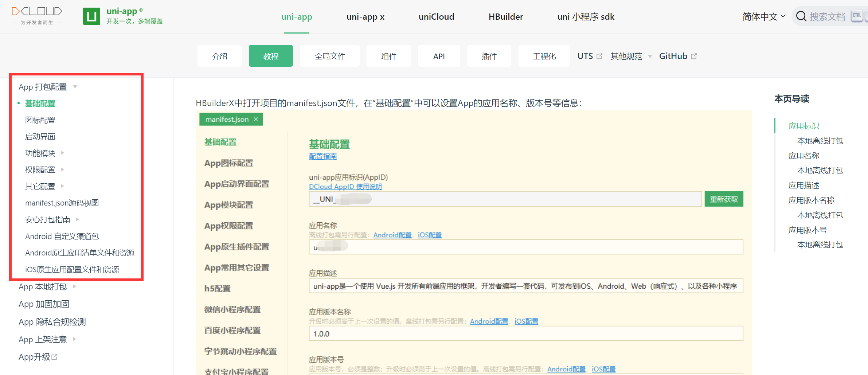868x375 pixels.
Task: Select the 全局文件 navigation tab
Action: tap(329, 56)
